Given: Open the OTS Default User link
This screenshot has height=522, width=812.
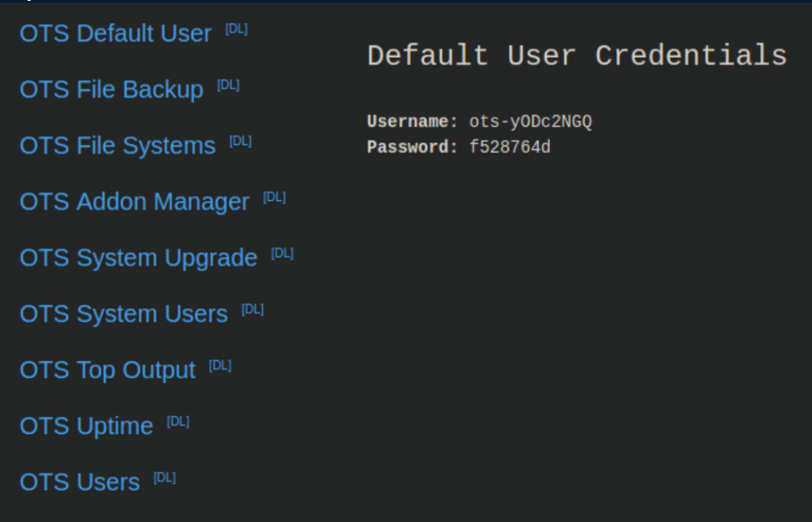Looking at the screenshot, I should 115,34.
